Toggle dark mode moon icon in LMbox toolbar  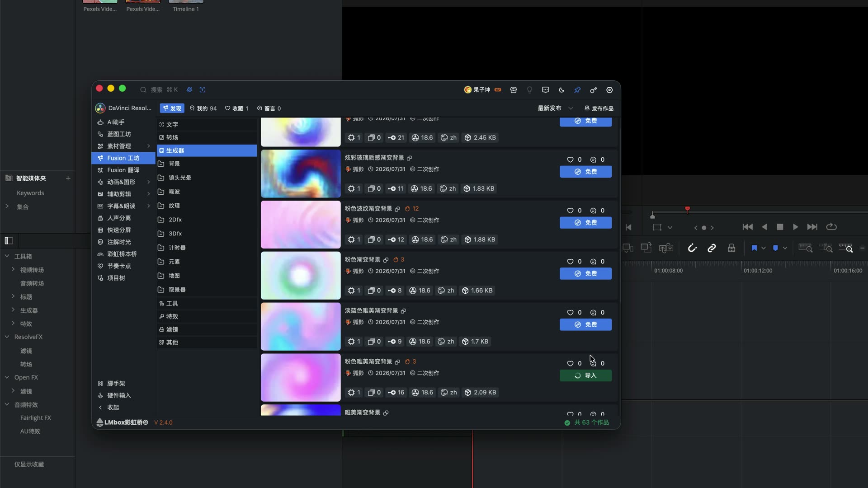pyautogui.click(x=561, y=90)
